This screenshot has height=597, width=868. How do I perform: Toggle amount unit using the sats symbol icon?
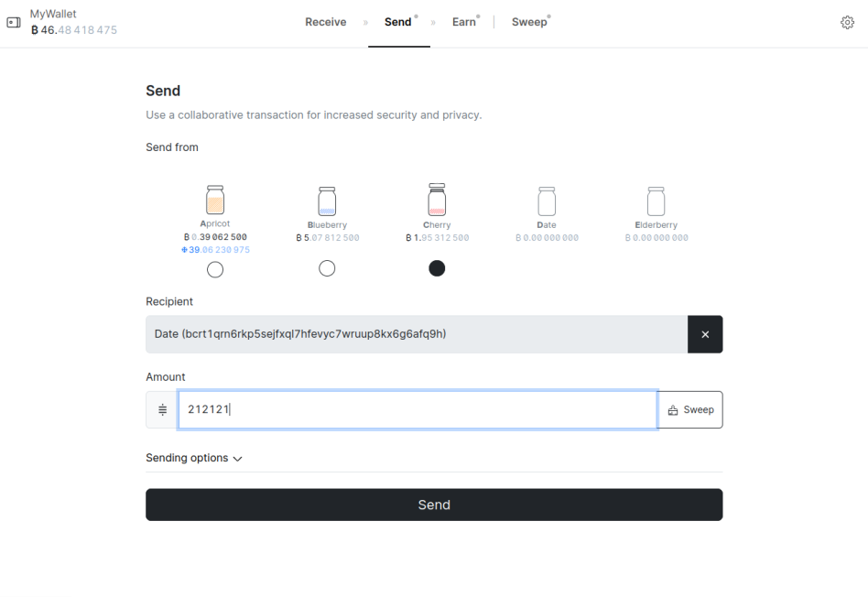(162, 410)
